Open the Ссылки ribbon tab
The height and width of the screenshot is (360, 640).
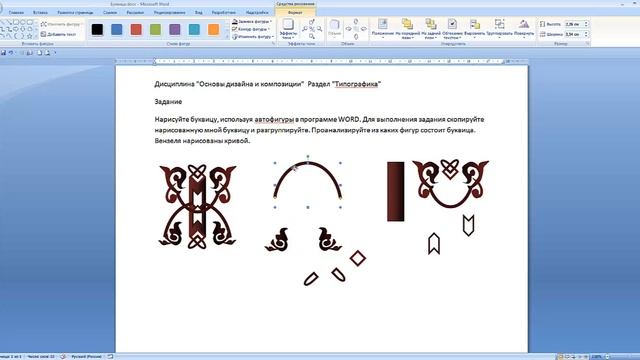click(110, 13)
